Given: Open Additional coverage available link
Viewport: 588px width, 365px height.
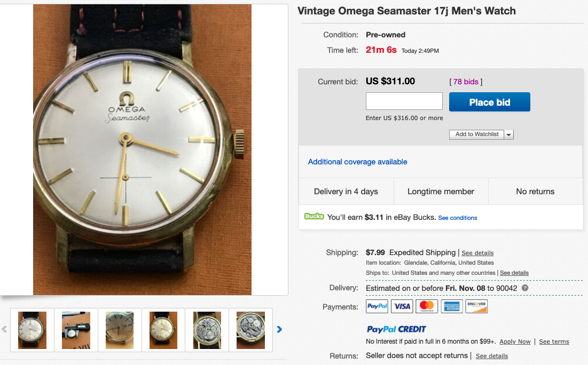Looking at the screenshot, I should [x=357, y=162].
